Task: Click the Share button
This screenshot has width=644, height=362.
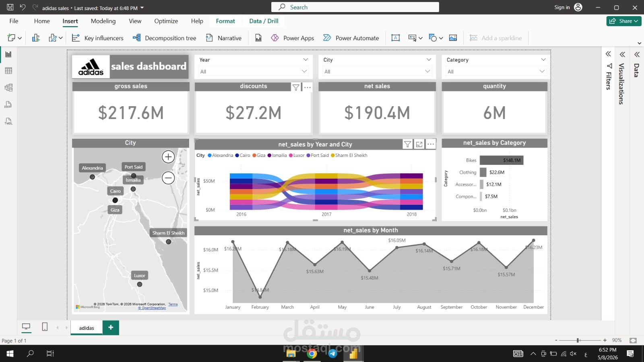Action: point(623,21)
